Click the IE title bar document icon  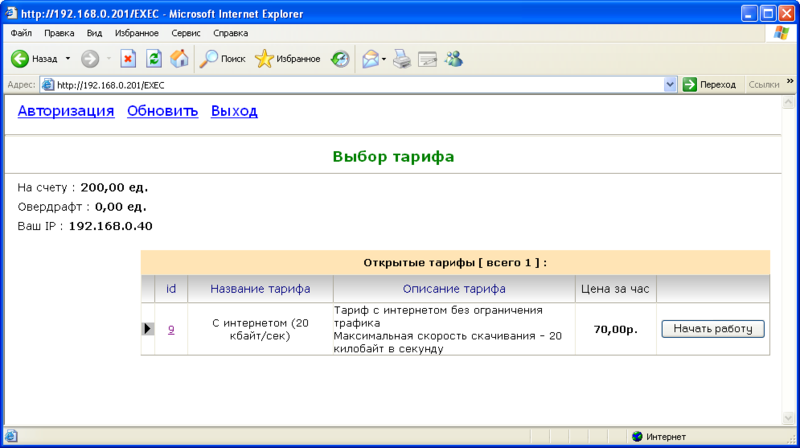(11, 13)
